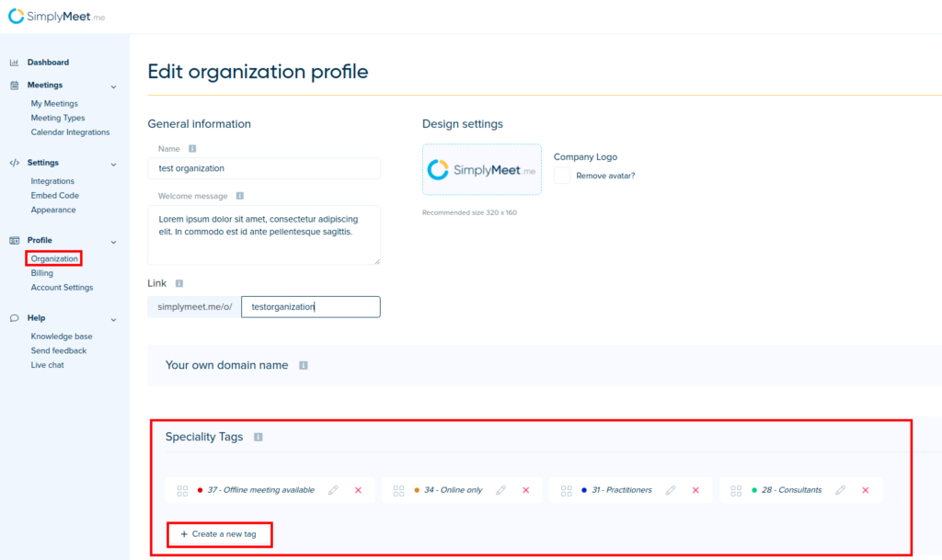Collapse the Profile menu section chevron
This screenshot has height=560, width=942.
(113, 242)
